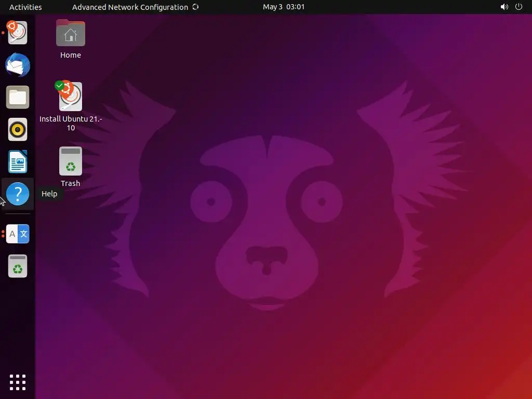Screen dimensions: 532x399
Task: Open LibreOffice Writer from the dock
Action: point(17,162)
